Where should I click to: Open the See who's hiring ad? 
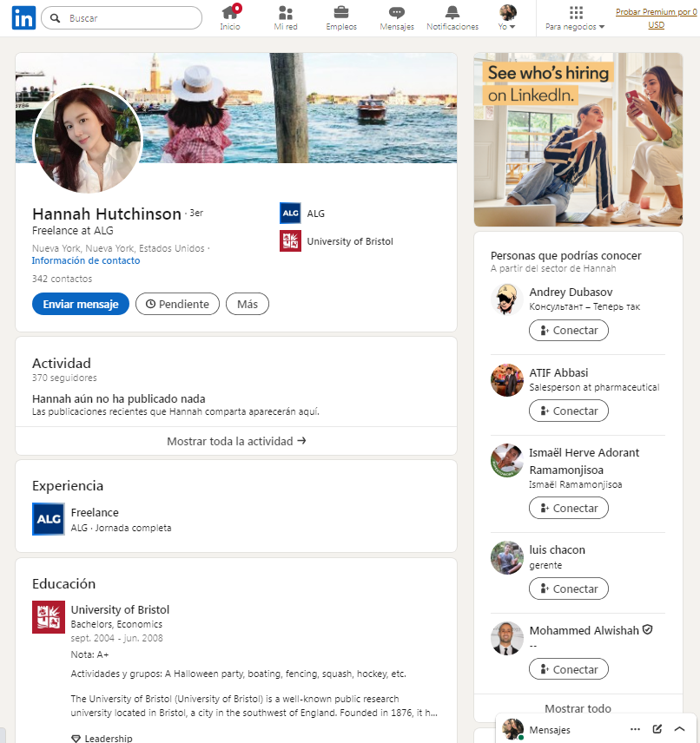click(578, 139)
